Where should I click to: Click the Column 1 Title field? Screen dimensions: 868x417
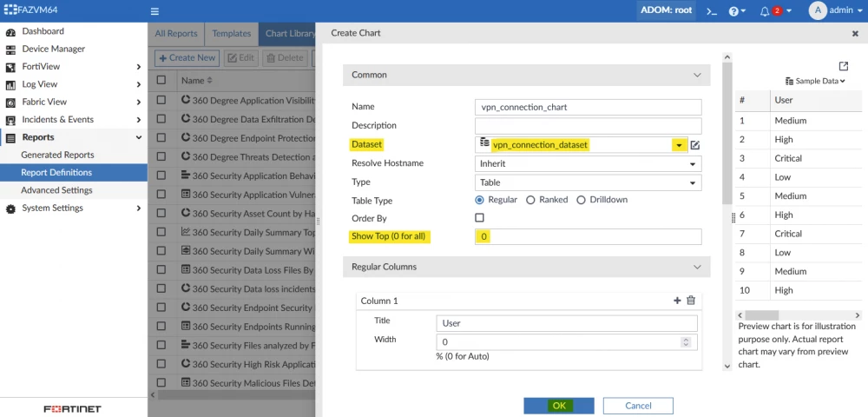pyautogui.click(x=567, y=323)
